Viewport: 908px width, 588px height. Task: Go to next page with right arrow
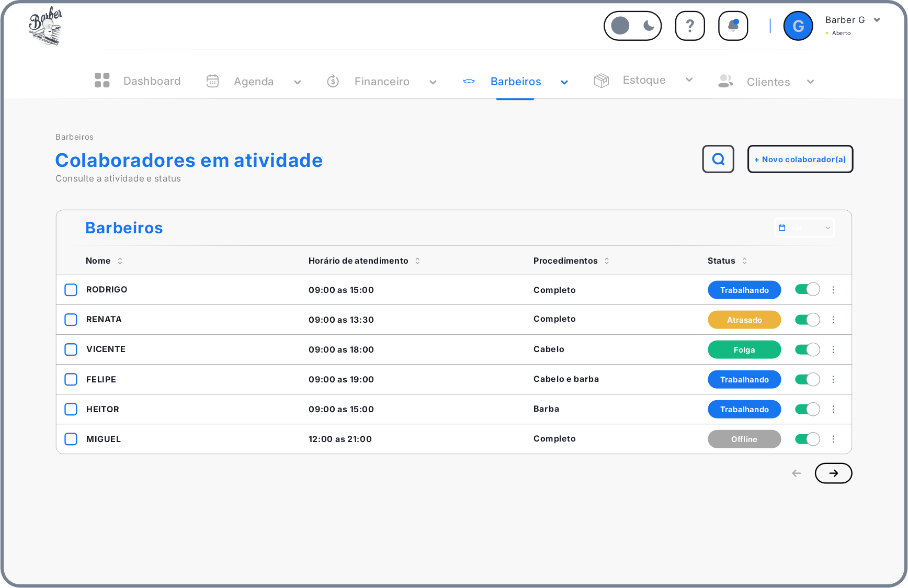tap(833, 473)
